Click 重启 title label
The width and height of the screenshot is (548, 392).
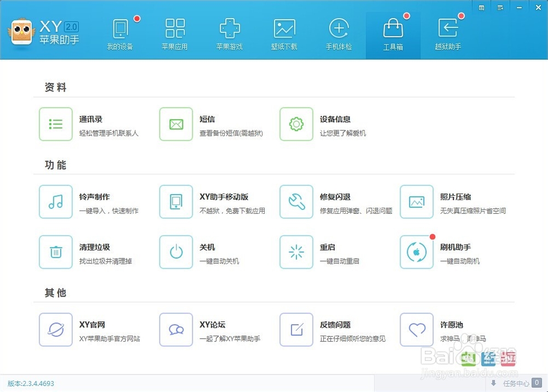pos(328,247)
